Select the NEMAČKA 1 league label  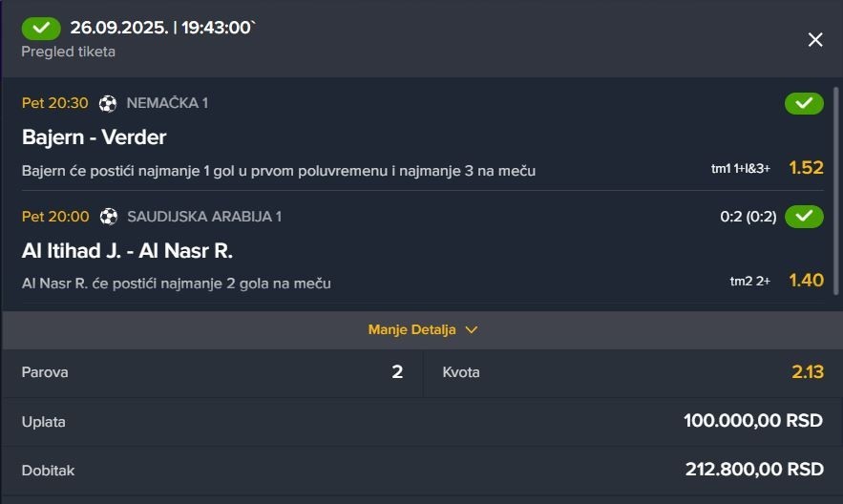pyautogui.click(x=167, y=103)
